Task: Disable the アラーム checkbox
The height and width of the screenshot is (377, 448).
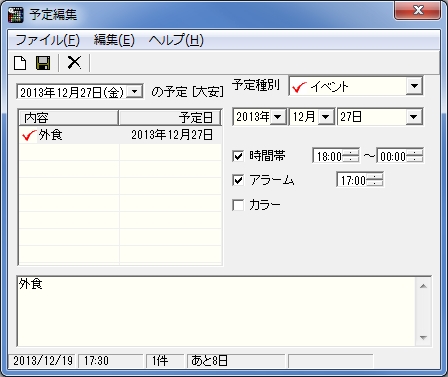Action: point(238,180)
